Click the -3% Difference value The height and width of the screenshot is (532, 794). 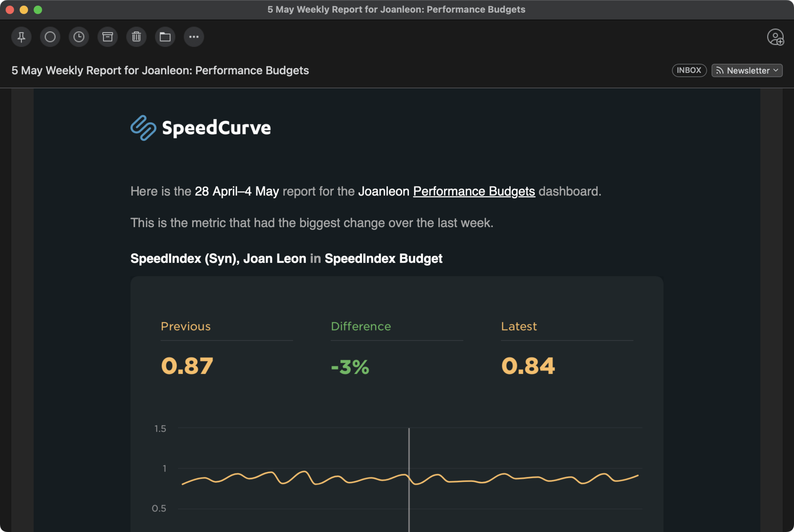(x=350, y=367)
